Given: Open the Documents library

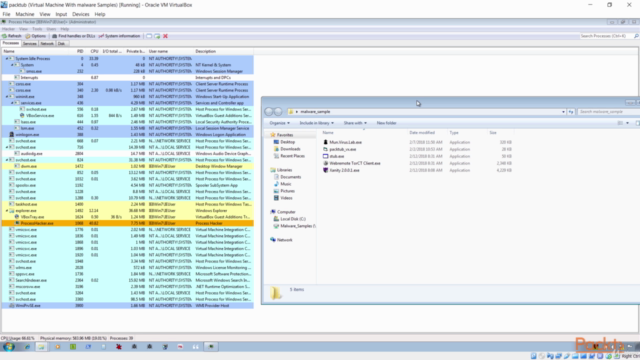Looking at the screenshot, I should coord(287,177).
